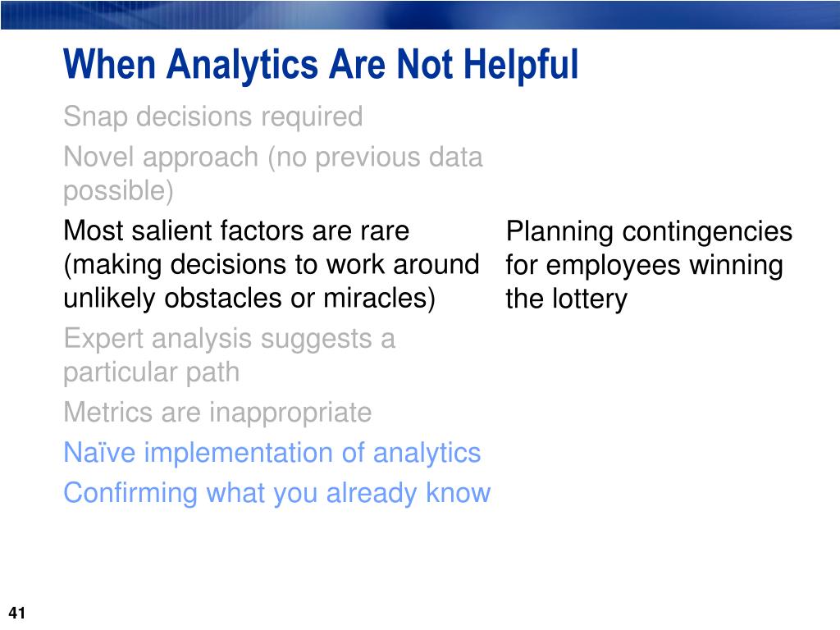Open 'Confirming what you already know' link
840x630 pixels.
[277, 493]
